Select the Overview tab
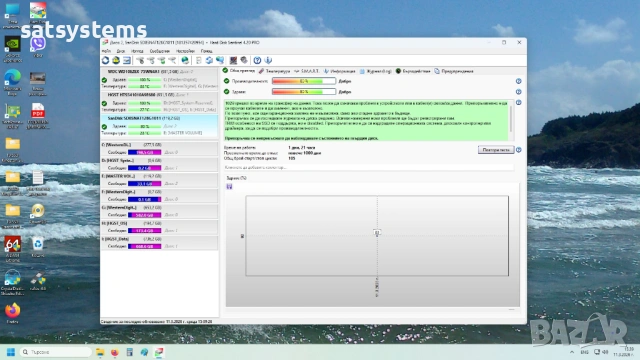Viewport: 640px width, 360px height. 239,71
